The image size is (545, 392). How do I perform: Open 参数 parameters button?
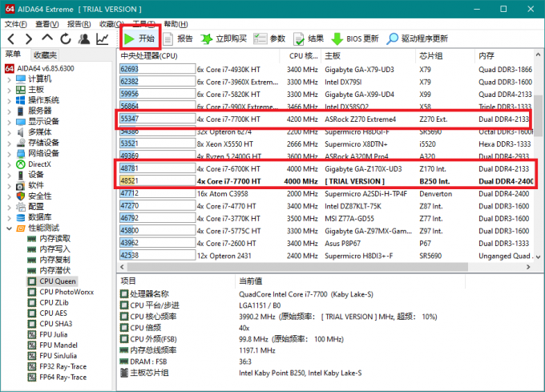point(270,38)
